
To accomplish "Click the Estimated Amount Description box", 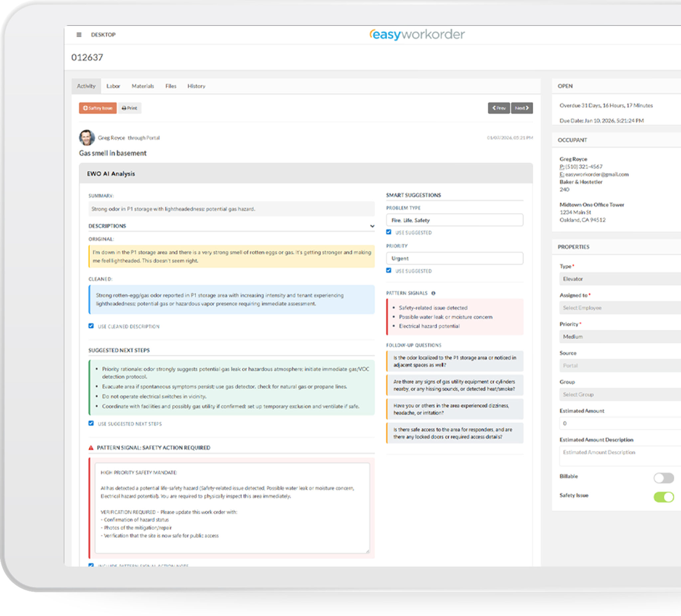I will coord(620,456).
